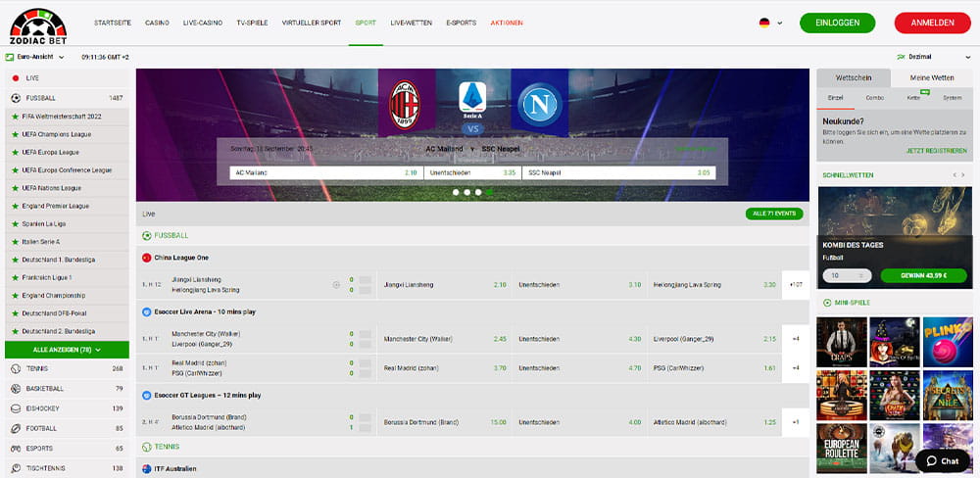Select Unentschieden 4.70 for Real Madrid match
Viewport: 980px width, 478px height.
pos(579,368)
